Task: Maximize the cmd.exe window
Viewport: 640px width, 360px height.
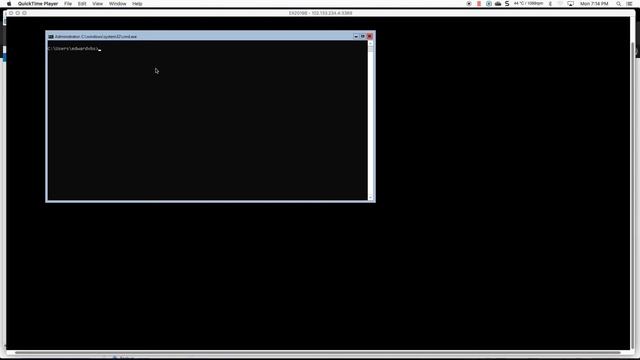Action: 362,36
